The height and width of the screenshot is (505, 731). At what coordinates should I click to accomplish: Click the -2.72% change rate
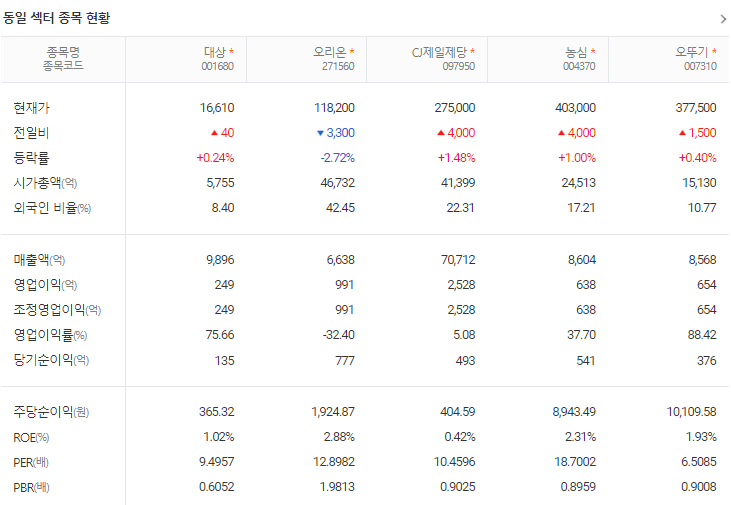click(338, 158)
